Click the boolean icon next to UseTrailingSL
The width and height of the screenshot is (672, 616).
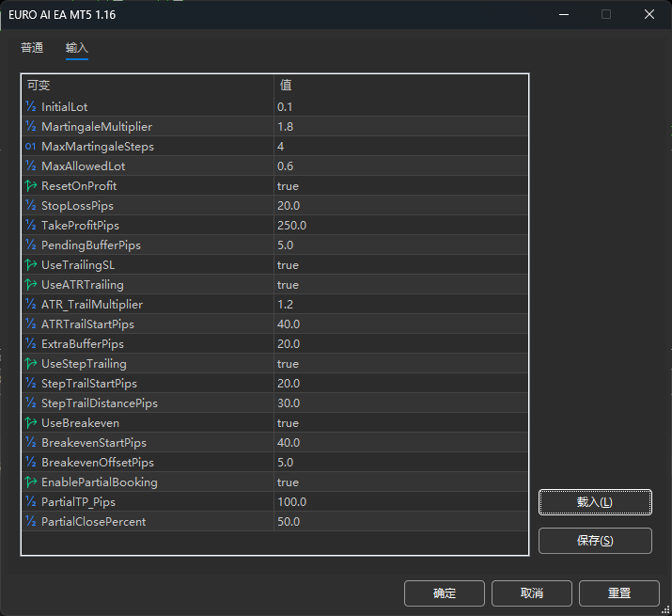coord(31,265)
